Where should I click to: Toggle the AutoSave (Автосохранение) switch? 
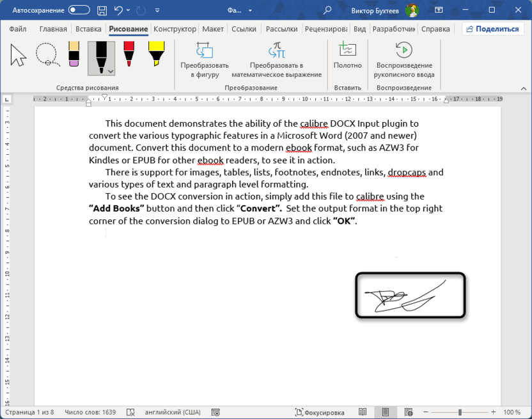[x=79, y=10]
